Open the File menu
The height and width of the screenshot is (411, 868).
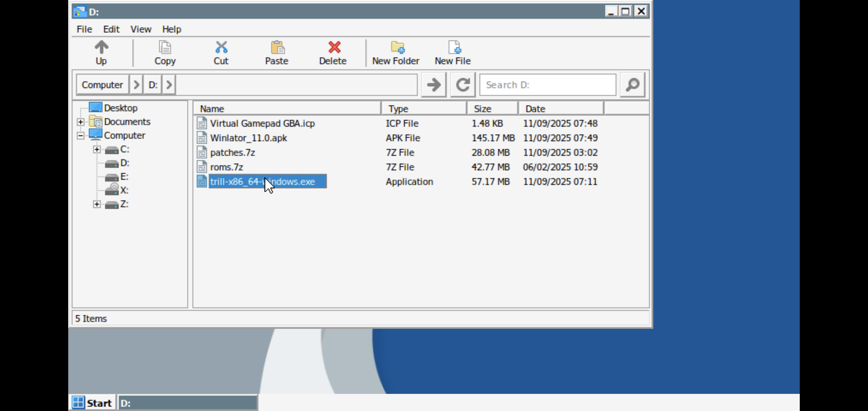[84, 29]
